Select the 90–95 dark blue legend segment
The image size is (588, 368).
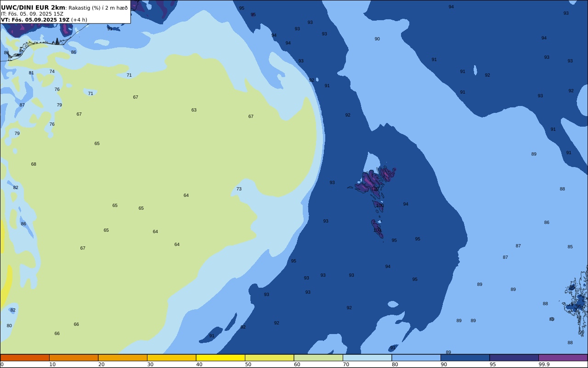click(465, 357)
